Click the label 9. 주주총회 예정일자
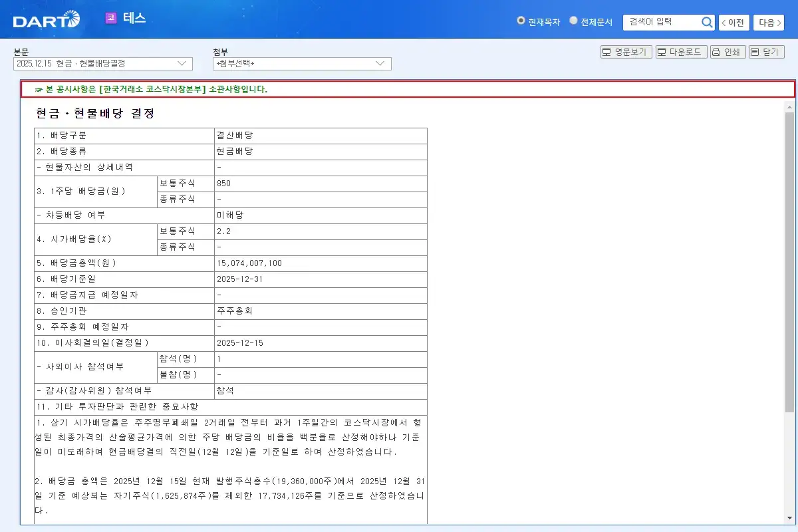This screenshot has height=532, width=798. (83, 327)
